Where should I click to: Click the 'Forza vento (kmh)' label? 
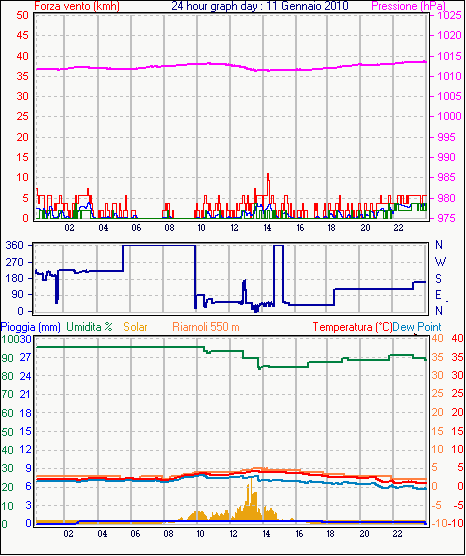tap(77, 6)
